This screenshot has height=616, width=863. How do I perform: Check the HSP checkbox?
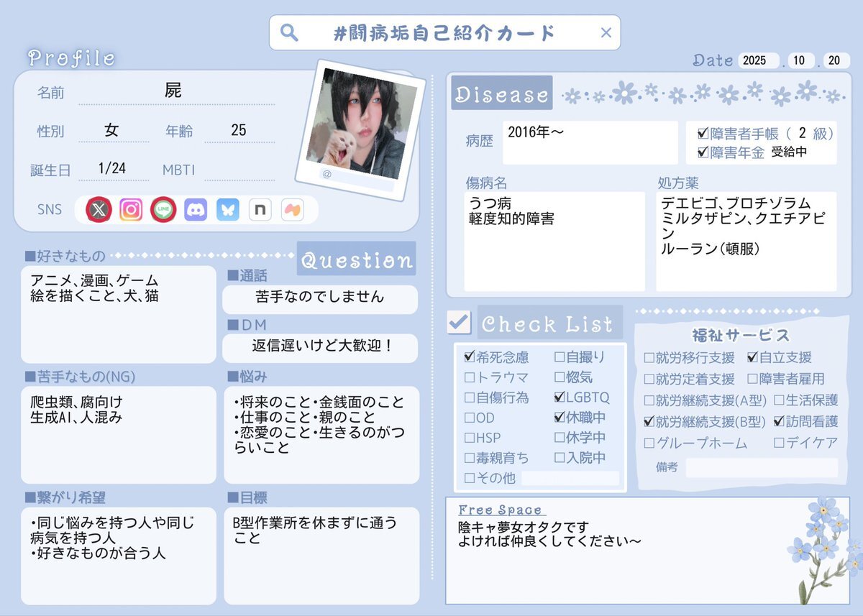coord(470,437)
